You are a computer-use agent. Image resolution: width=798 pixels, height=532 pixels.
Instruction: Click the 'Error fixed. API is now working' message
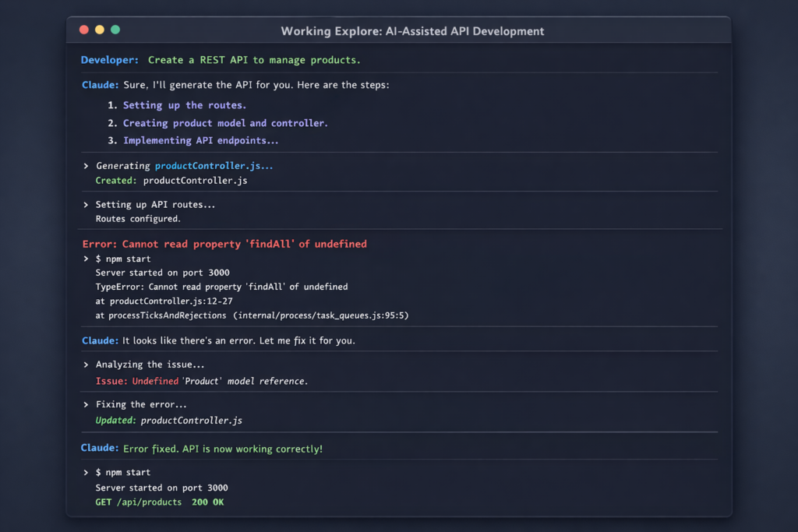[222, 449]
